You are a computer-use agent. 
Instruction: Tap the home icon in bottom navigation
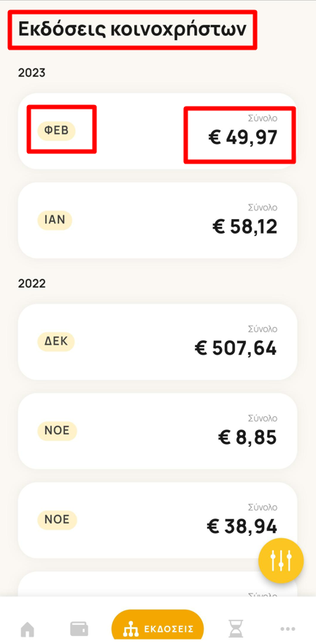pos(28,629)
